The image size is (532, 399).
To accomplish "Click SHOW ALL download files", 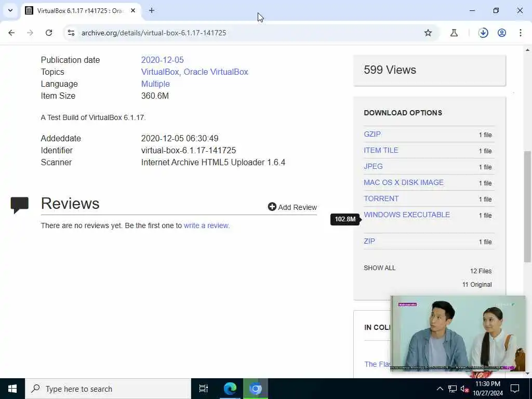I will [379, 268].
